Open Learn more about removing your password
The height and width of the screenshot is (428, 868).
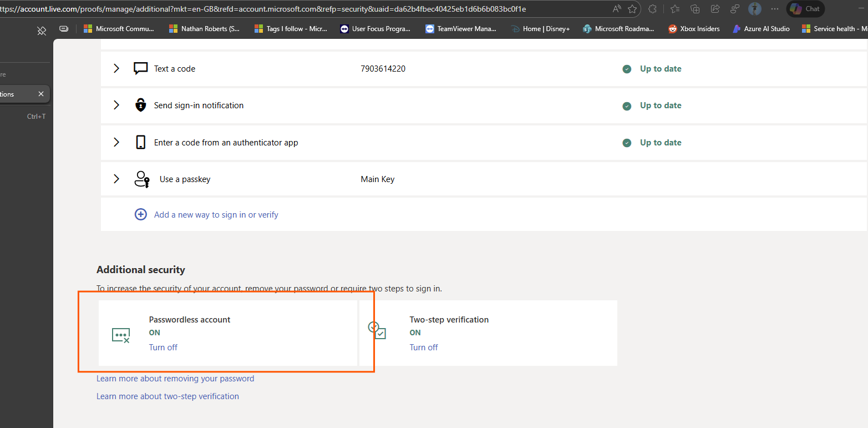[x=175, y=379]
